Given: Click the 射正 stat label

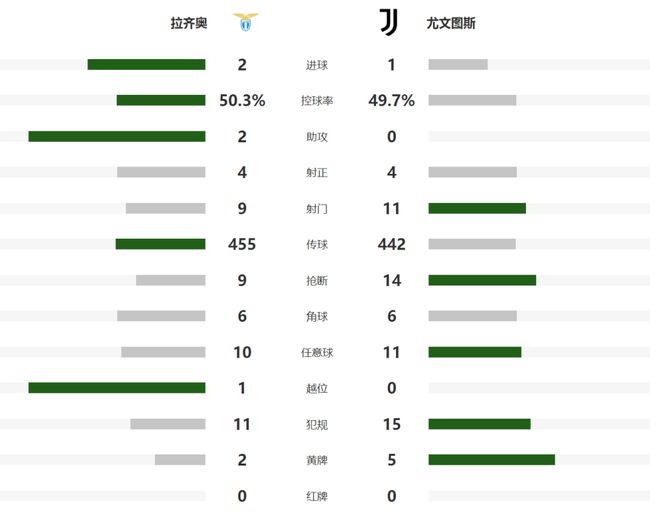Looking at the screenshot, I should pyautogui.click(x=317, y=172).
